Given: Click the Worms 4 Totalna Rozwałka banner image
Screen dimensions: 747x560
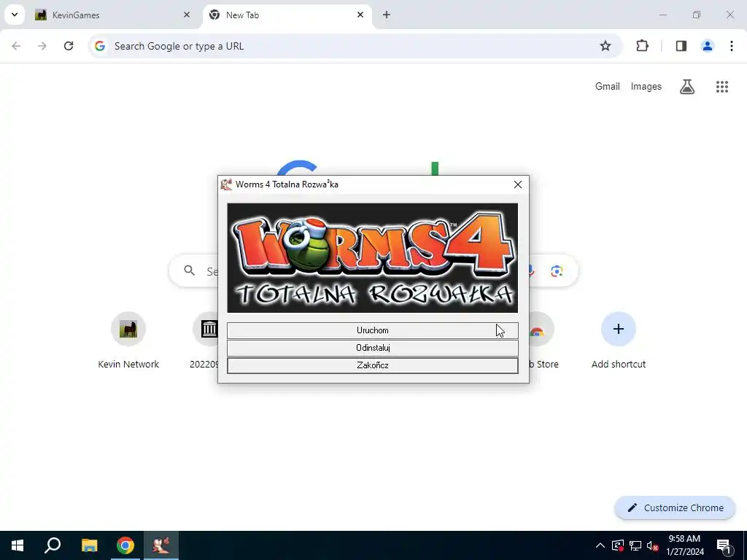Looking at the screenshot, I should [373, 257].
